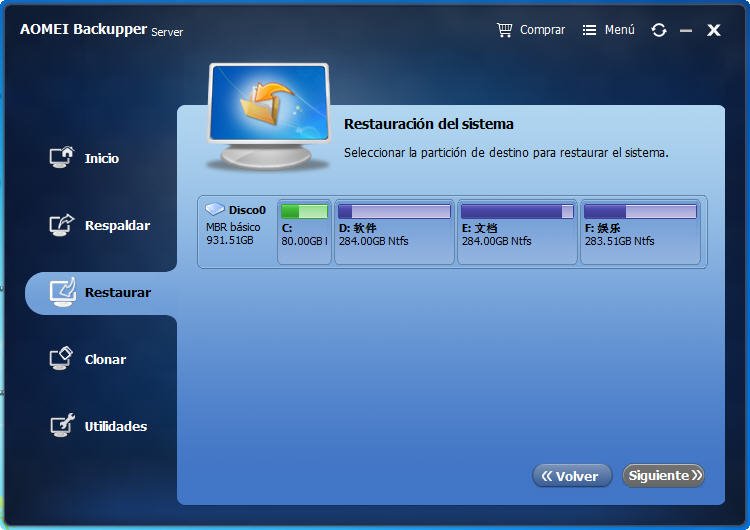Click the 'Seleccionar la partición de destino' instruction text
750x530 pixels.
[506, 153]
